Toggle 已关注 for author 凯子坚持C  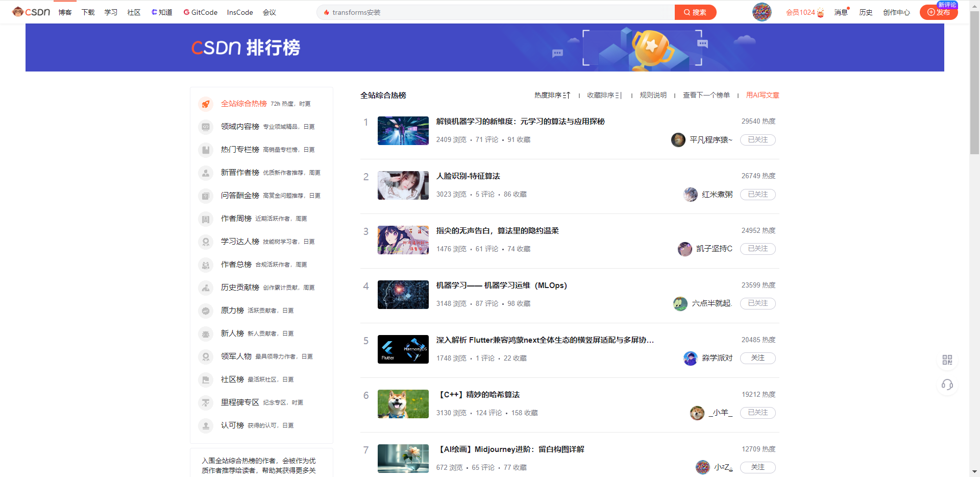click(x=757, y=249)
